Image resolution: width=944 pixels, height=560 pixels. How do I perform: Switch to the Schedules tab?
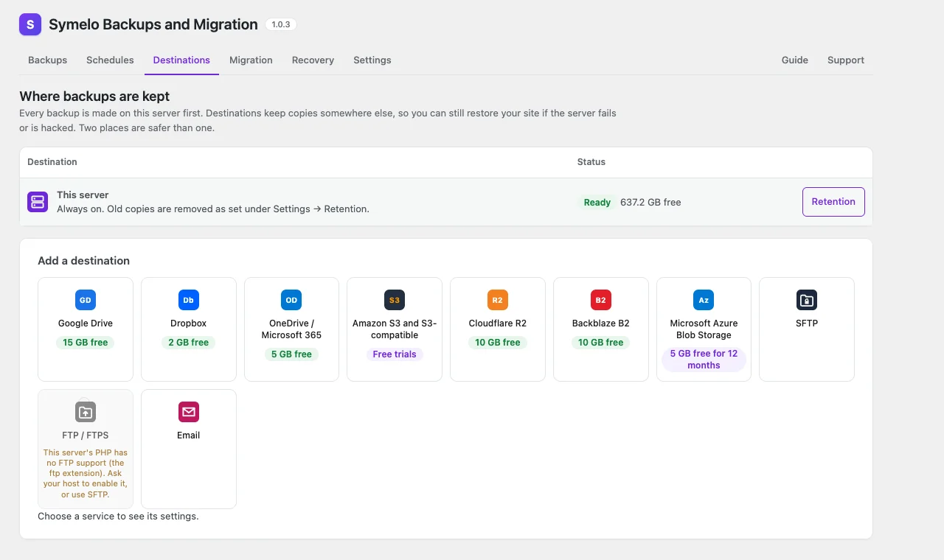110,60
